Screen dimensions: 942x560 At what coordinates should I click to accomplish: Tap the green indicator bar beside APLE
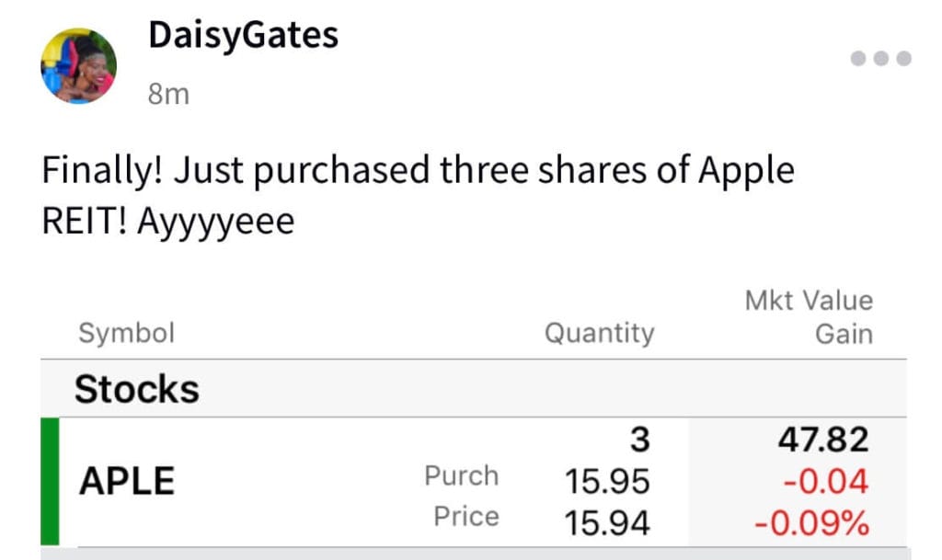pyautogui.click(x=50, y=482)
